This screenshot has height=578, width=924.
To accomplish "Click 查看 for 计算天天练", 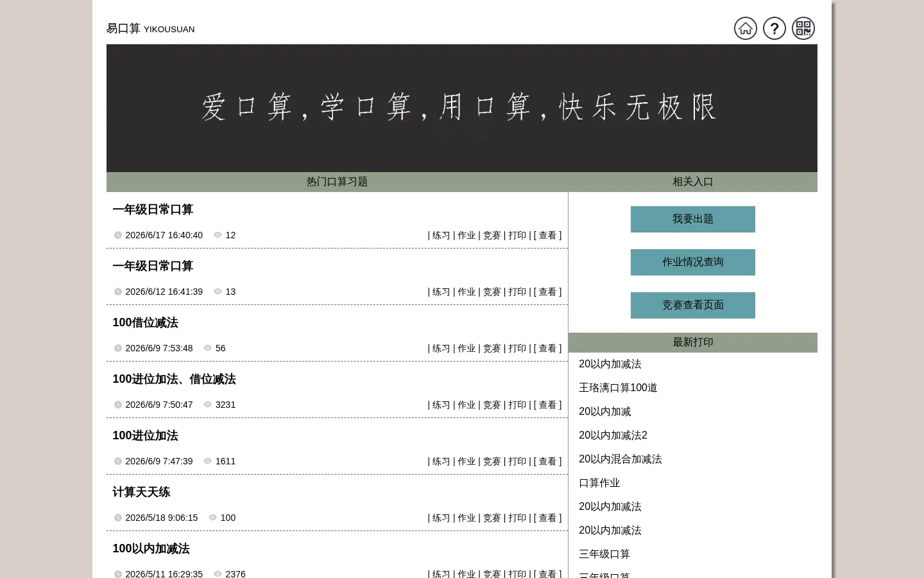I will pos(547,518).
